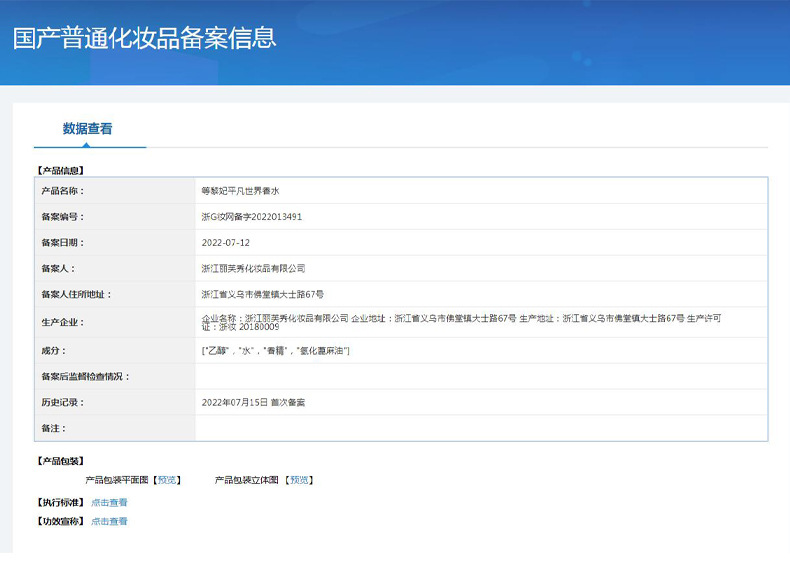Click the 产品名称 row label
Image resolution: width=790 pixels, height=572 pixels.
point(62,191)
